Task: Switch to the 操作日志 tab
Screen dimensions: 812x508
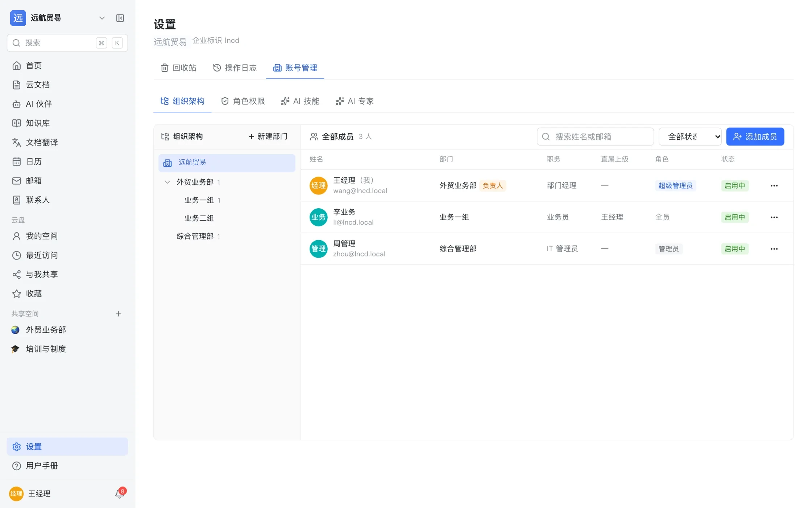Action: click(x=235, y=68)
